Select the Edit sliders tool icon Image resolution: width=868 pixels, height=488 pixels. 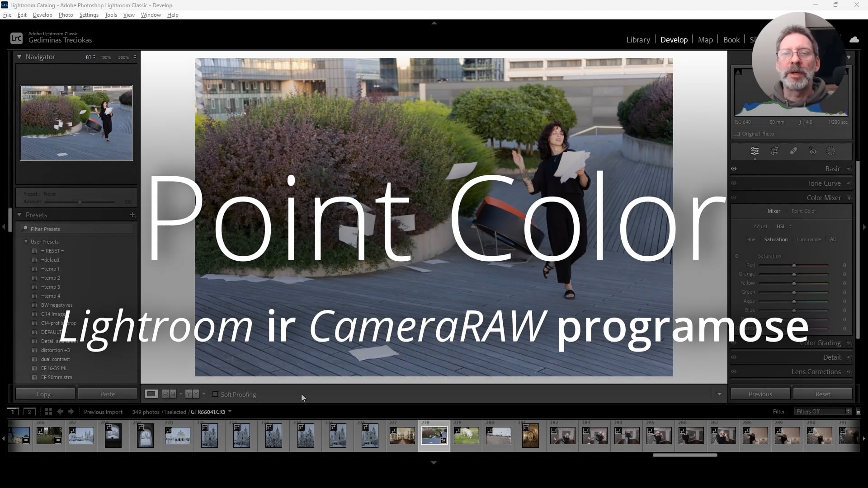pos(755,151)
